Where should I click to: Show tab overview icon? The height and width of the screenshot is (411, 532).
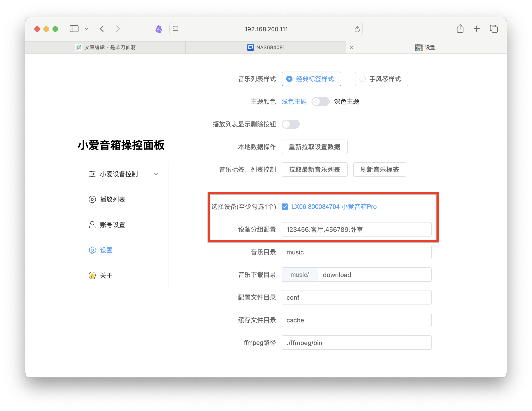[494, 29]
